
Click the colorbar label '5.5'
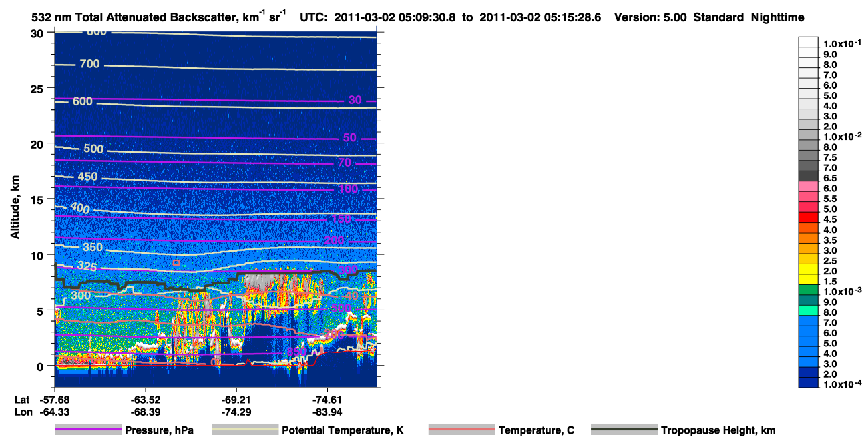click(829, 199)
